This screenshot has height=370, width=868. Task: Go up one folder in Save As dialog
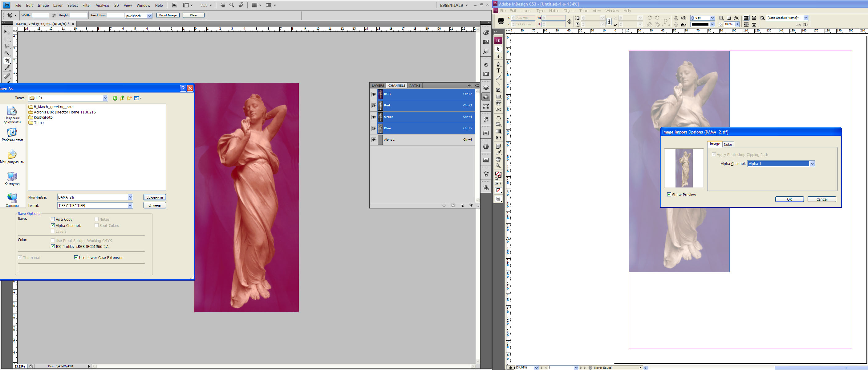pyautogui.click(x=122, y=98)
